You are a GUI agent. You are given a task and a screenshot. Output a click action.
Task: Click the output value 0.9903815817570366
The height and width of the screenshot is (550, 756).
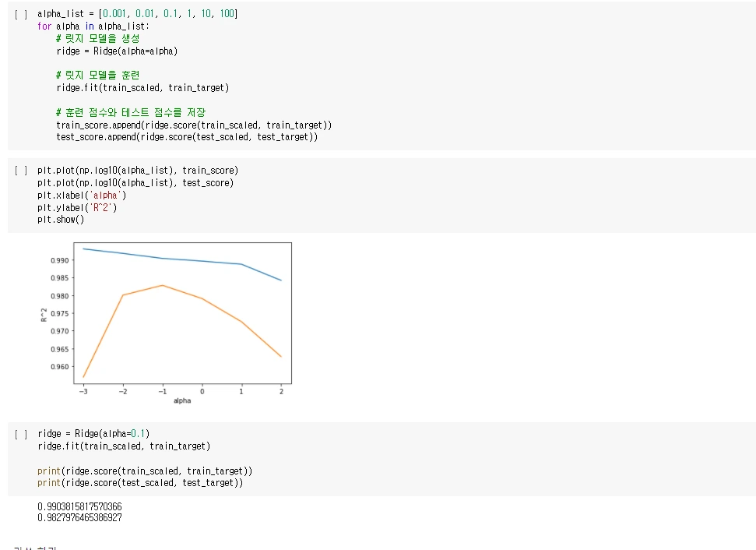coord(79,506)
